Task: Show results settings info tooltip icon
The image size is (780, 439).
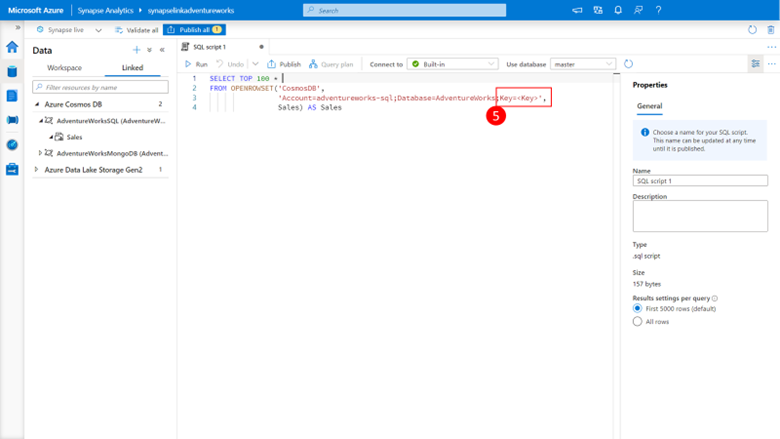Action: pos(715,298)
